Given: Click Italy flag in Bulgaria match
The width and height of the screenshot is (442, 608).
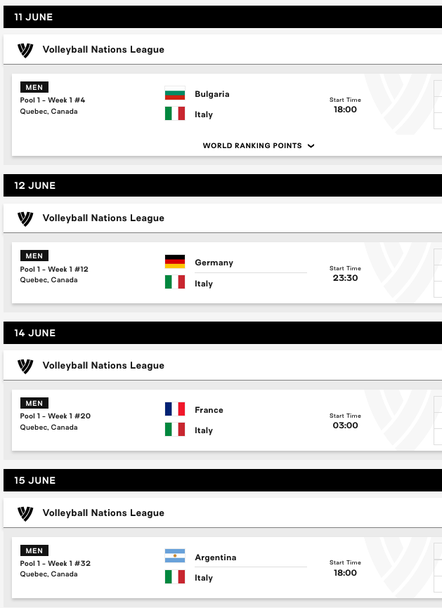Looking at the screenshot, I should pos(174,114).
